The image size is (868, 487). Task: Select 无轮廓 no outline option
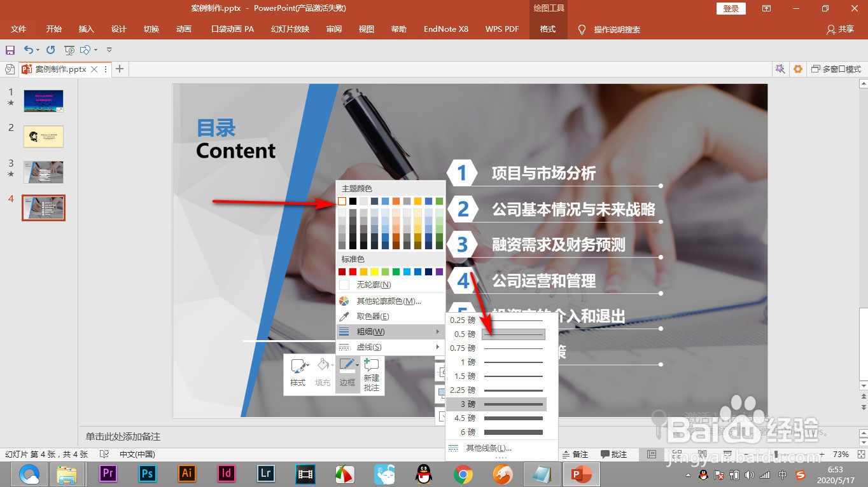click(389, 285)
